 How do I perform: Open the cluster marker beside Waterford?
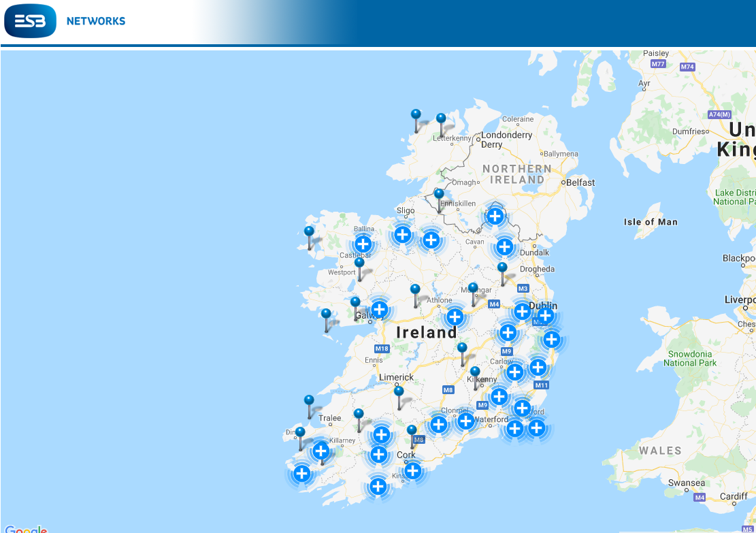coord(466,421)
